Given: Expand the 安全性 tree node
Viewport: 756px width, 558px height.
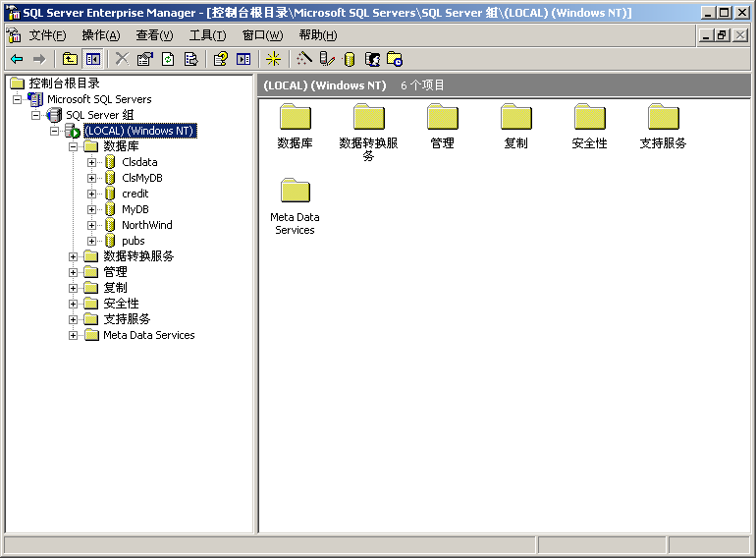Looking at the screenshot, I should [73, 304].
